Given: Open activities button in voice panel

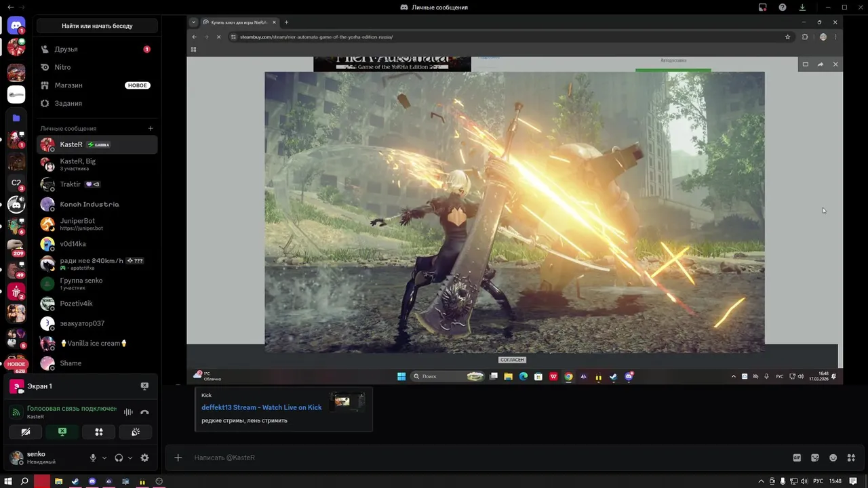Looking at the screenshot, I should click(99, 432).
